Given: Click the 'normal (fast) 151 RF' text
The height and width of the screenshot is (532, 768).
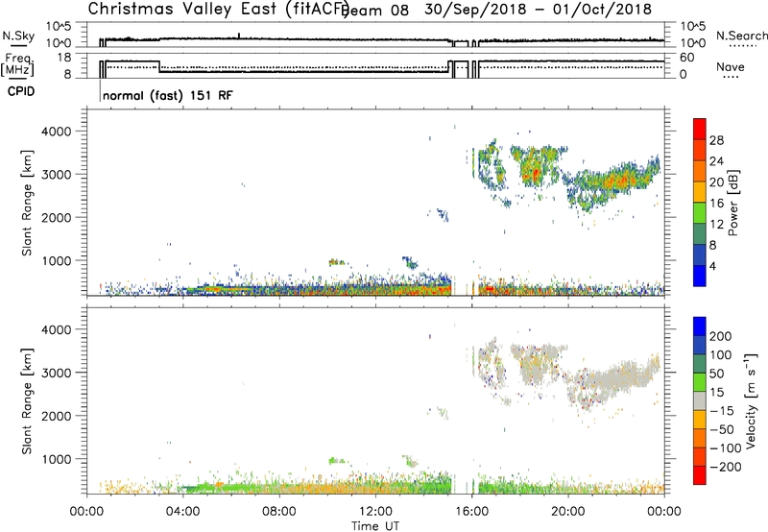Looking at the screenshot, I should [x=168, y=95].
